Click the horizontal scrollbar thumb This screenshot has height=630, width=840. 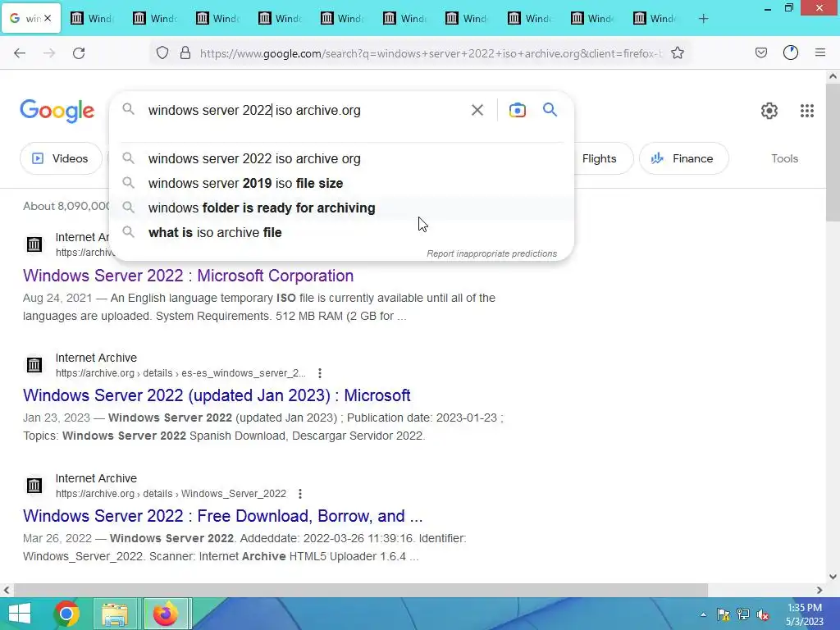point(359,591)
